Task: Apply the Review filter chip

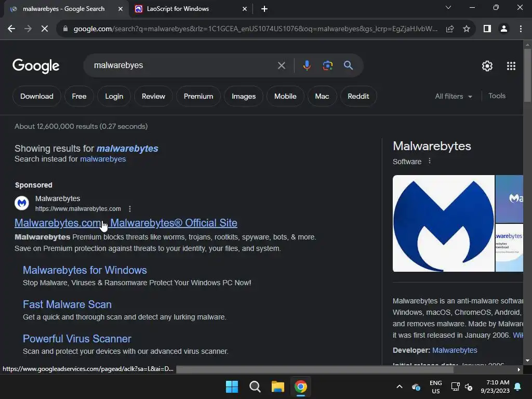Action: pos(153,96)
